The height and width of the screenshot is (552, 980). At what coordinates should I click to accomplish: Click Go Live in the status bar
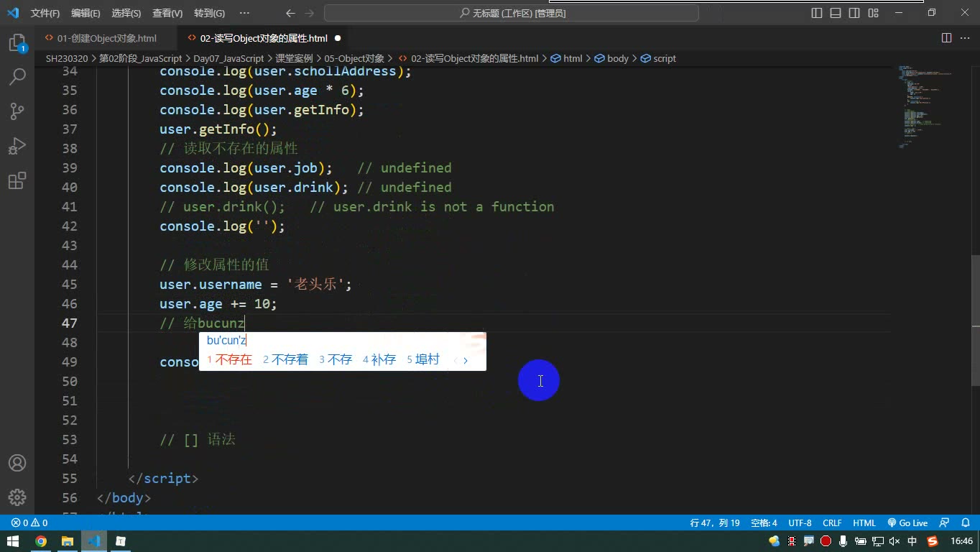(907, 523)
